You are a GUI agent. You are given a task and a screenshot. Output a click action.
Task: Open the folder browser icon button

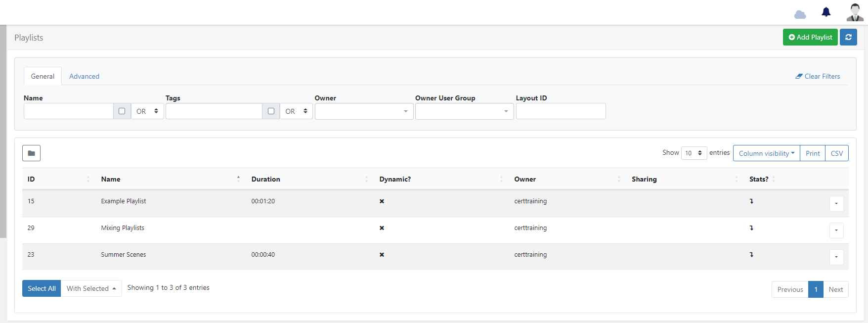(31, 153)
